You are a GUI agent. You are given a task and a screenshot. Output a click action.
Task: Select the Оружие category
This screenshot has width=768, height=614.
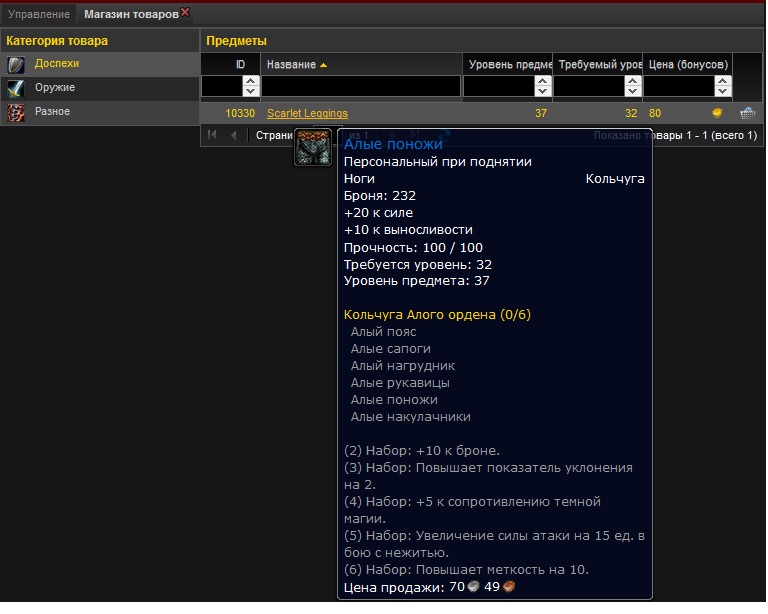55,88
